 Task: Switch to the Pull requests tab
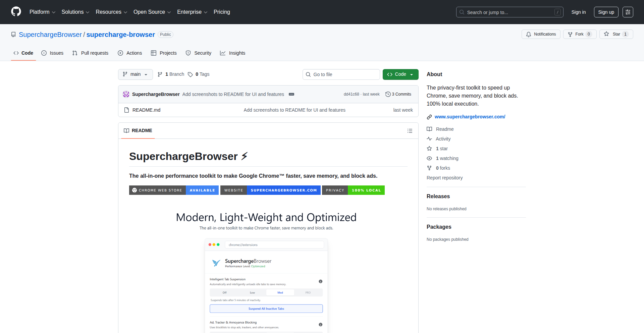point(90,53)
